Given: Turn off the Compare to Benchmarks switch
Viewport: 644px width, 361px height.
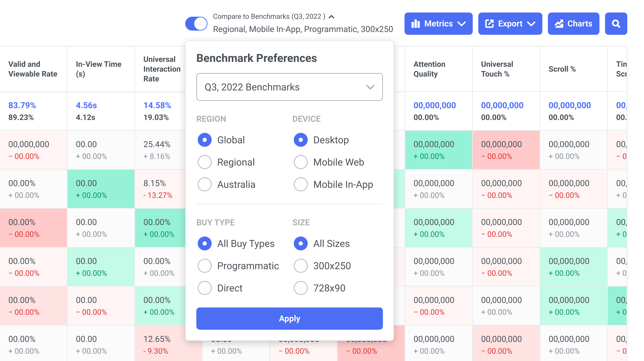Looking at the screenshot, I should pos(196,24).
